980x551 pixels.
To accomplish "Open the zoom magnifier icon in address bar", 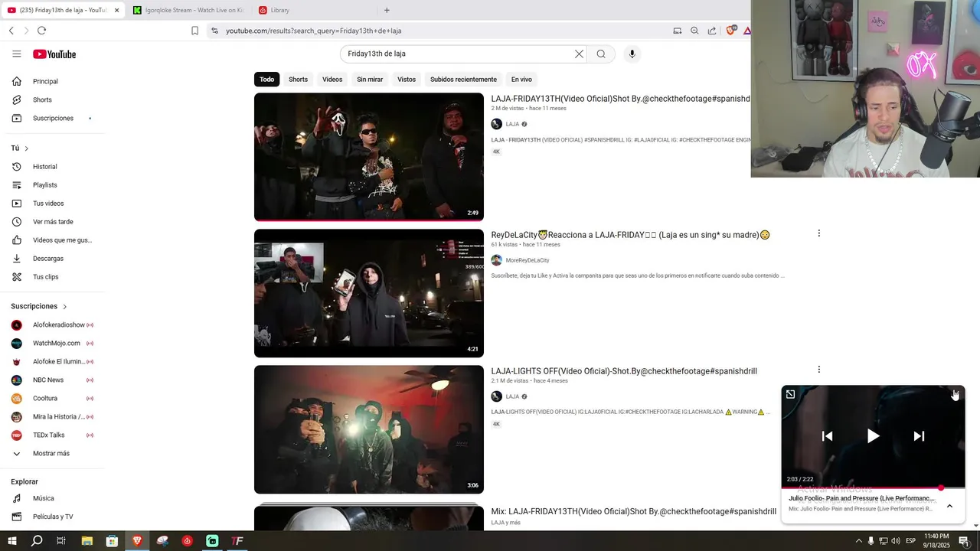I will point(694,31).
